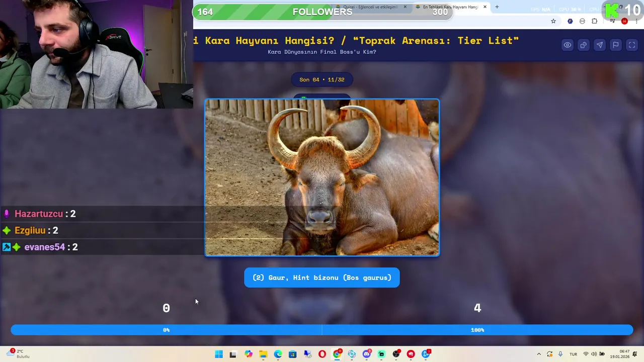Screen dimensions: 644x362
Task: Open the weather widget showing 2°C Bulutlu
Action: tap(18, 354)
